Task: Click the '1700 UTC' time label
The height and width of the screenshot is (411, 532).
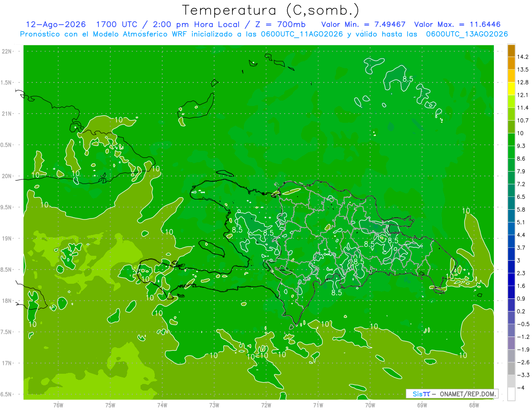Action: 117,24
